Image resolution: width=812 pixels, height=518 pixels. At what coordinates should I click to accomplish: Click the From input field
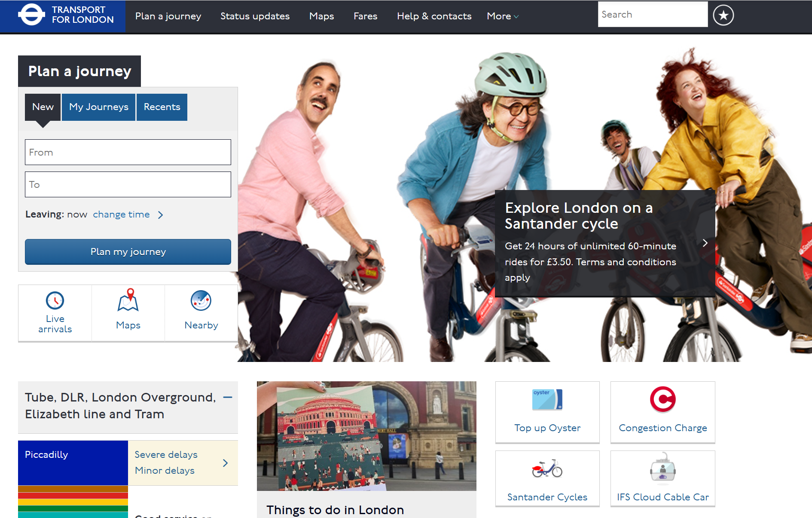[x=128, y=152]
